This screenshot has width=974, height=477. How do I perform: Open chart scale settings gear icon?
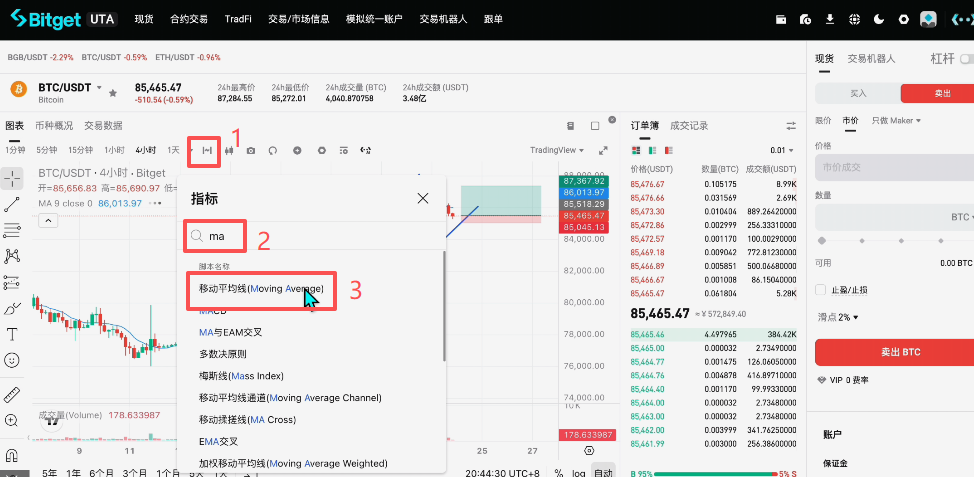pos(589,450)
